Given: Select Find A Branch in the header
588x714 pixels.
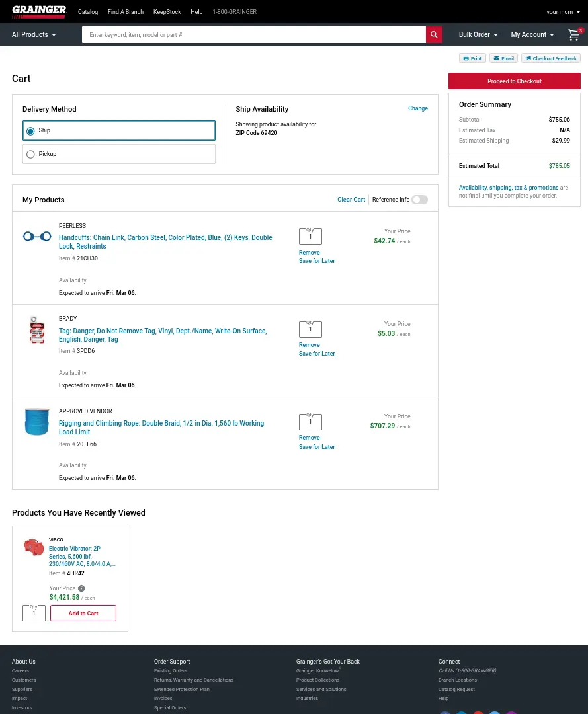Looking at the screenshot, I should [125, 11].
